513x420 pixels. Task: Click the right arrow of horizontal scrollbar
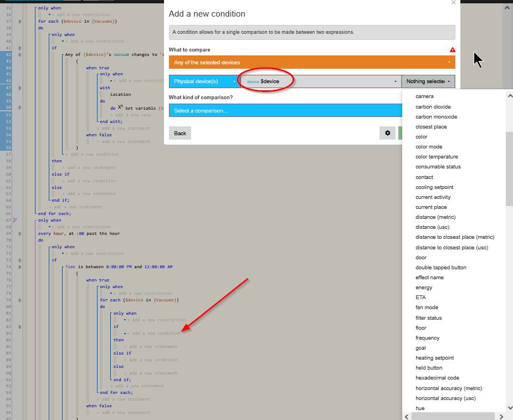coord(501,417)
